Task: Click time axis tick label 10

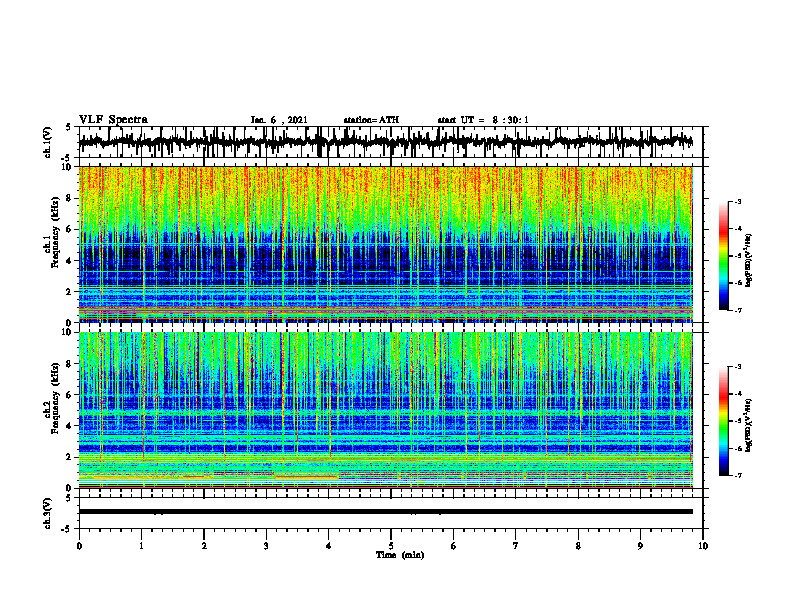Action: pos(703,546)
